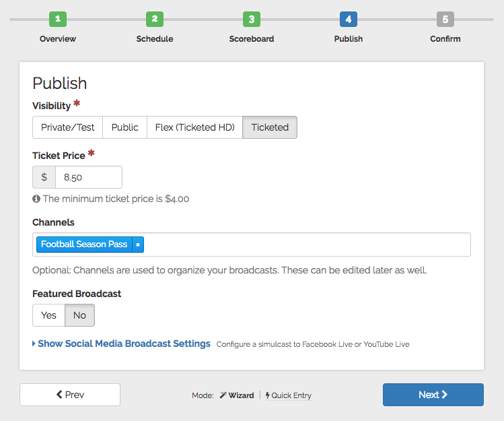Jump to step 2 Schedule
The image size is (504, 421).
tap(155, 20)
